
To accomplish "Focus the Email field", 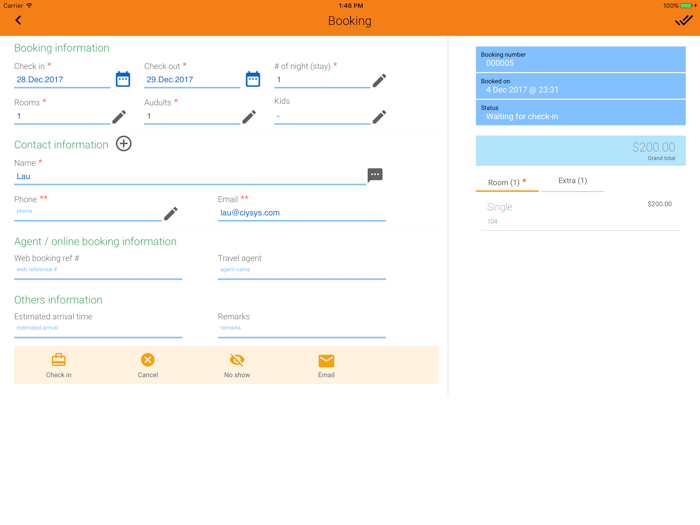I will [302, 213].
